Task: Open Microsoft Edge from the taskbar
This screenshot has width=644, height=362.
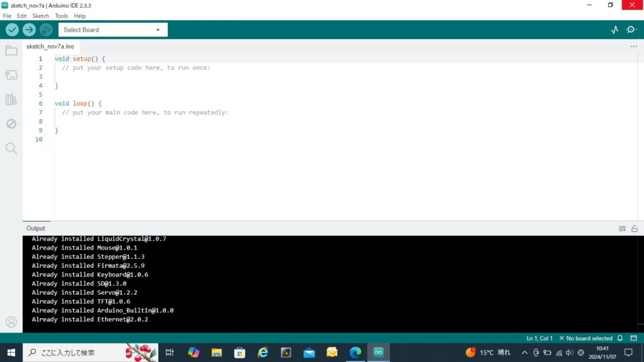Action: tap(355, 353)
